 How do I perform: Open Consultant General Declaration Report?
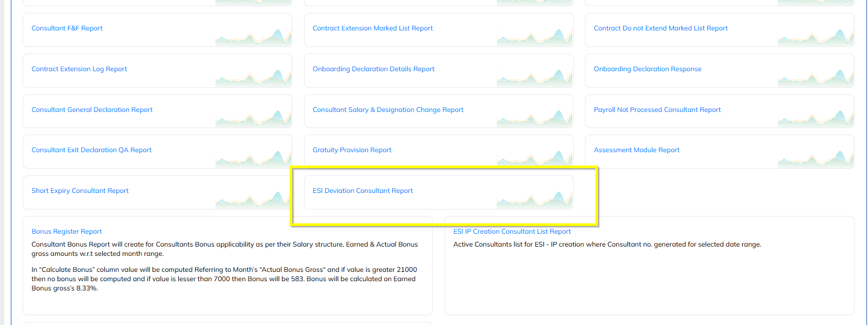[x=92, y=110]
